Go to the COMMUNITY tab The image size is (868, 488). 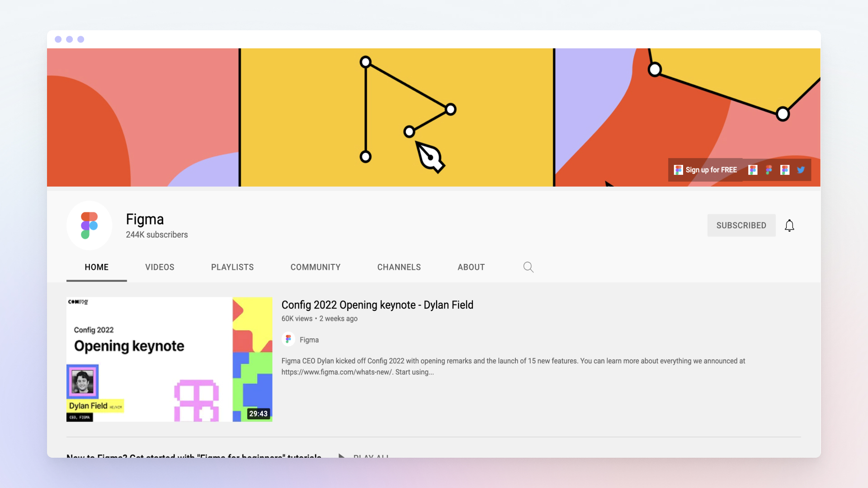(316, 267)
